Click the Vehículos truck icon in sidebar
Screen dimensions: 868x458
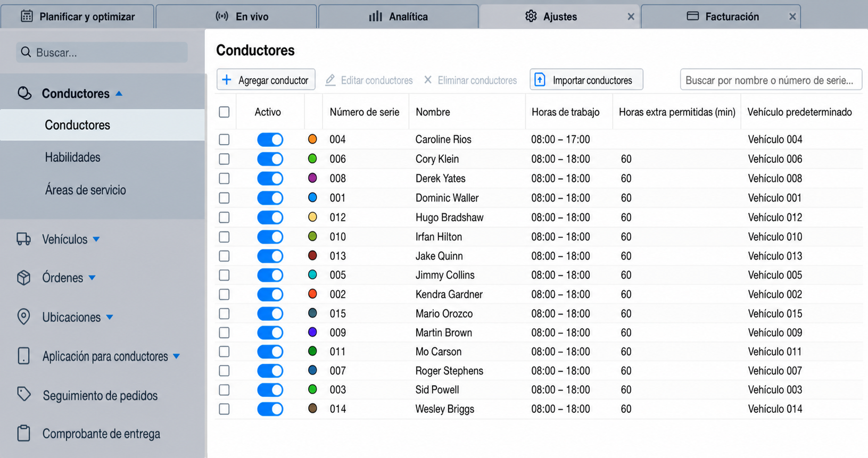pyautogui.click(x=23, y=239)
